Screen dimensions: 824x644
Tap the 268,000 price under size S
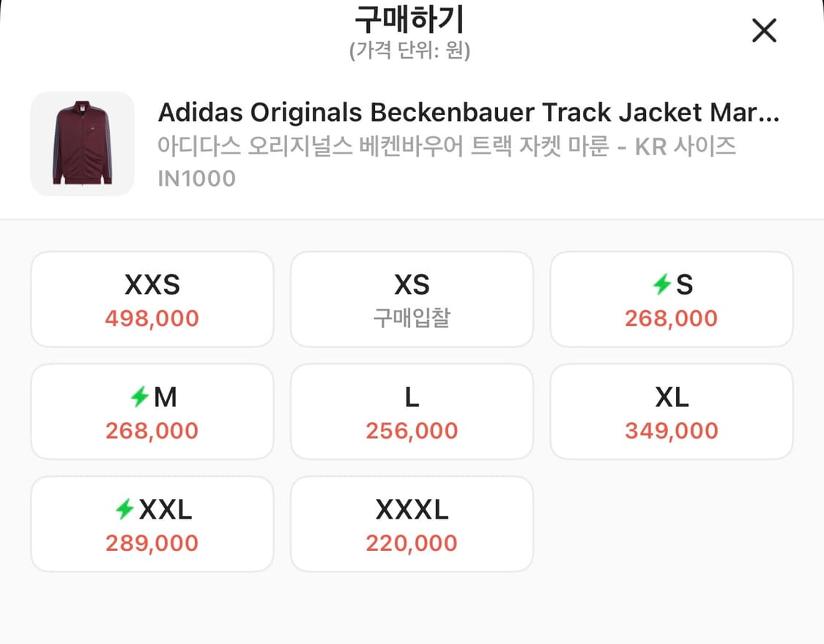pyautogui.click(x=671, y=319)
